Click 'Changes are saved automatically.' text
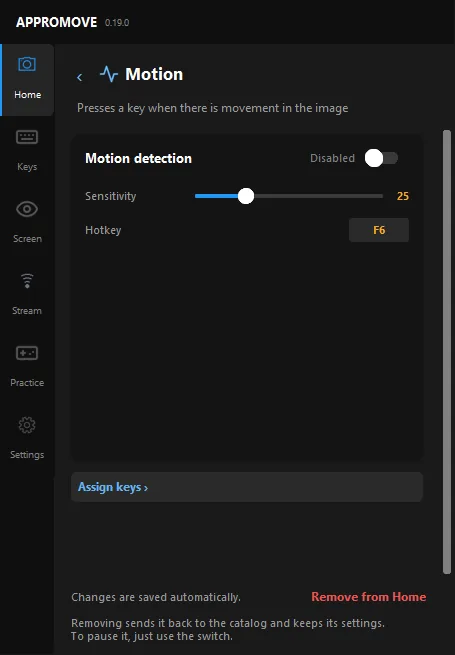The width and height of the screenshot is (455, 655). point(156,597)
